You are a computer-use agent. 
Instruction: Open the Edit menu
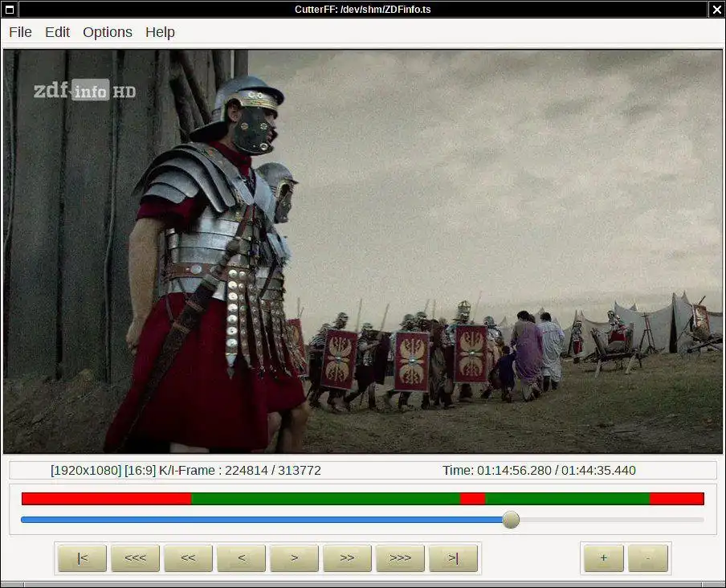[x=57, y=32]
